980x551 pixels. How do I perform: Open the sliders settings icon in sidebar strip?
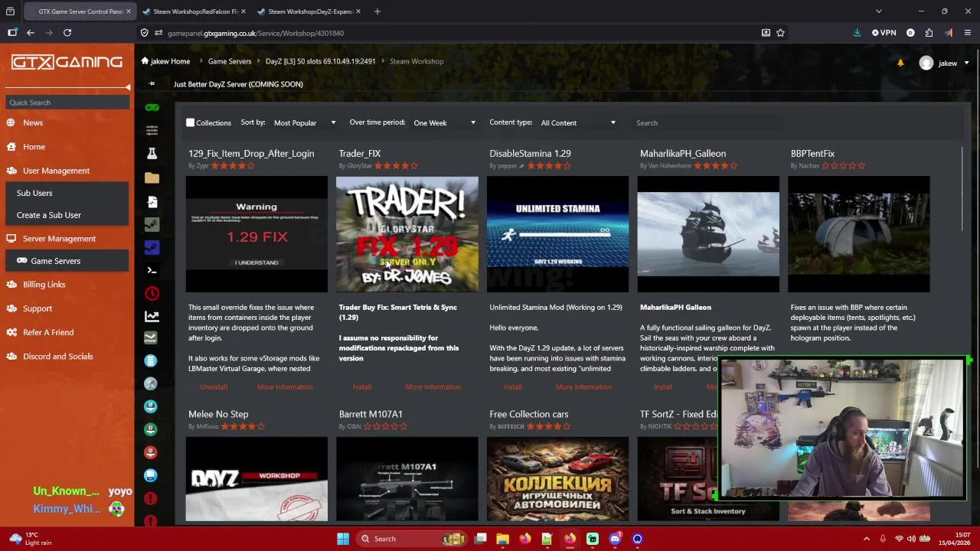152,130
